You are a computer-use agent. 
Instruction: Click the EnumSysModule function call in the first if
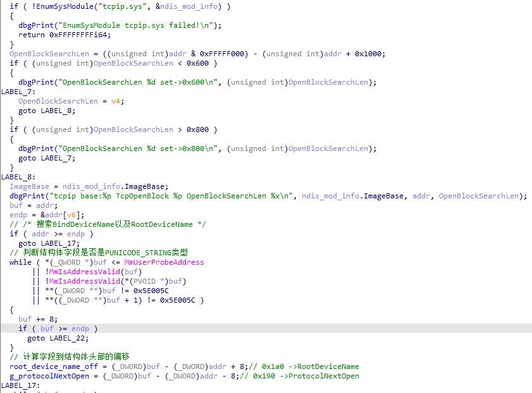point(65,6)
